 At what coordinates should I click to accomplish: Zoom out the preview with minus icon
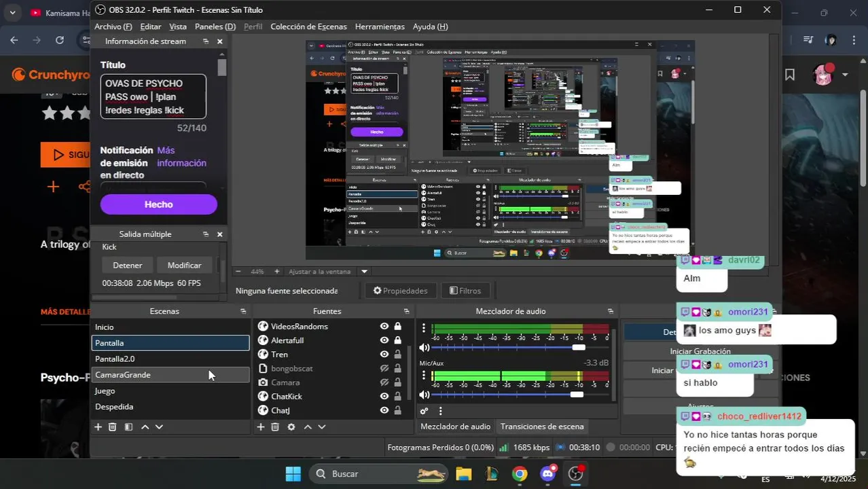click(238, 271)
